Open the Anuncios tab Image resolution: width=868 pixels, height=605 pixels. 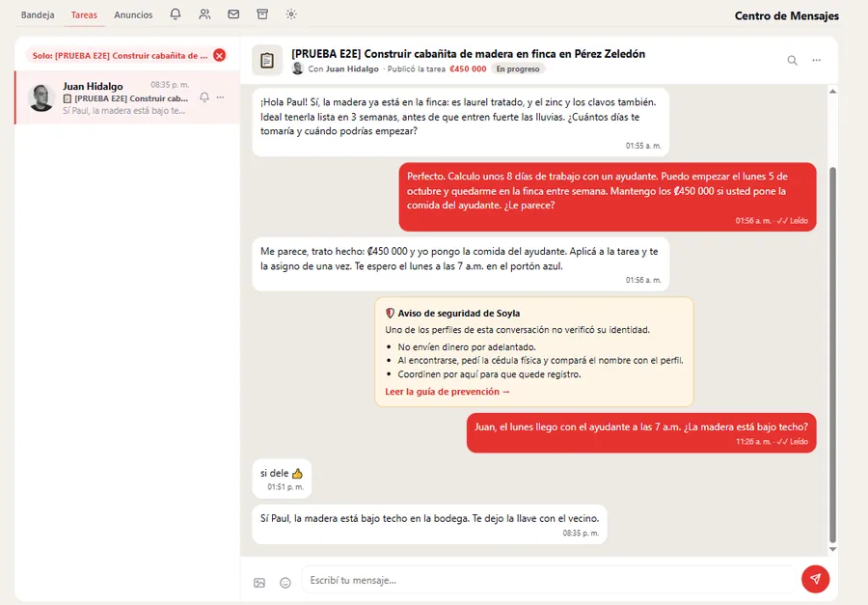point(133,15)
